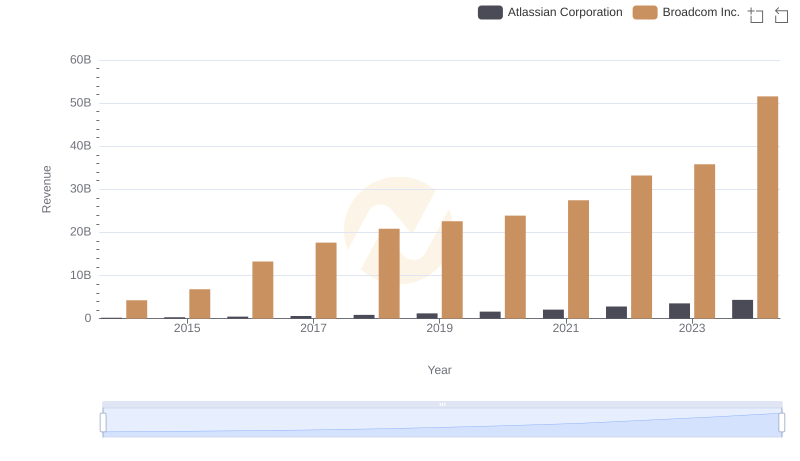
Task: Click the Year axis title
Action: coord(439,370)
